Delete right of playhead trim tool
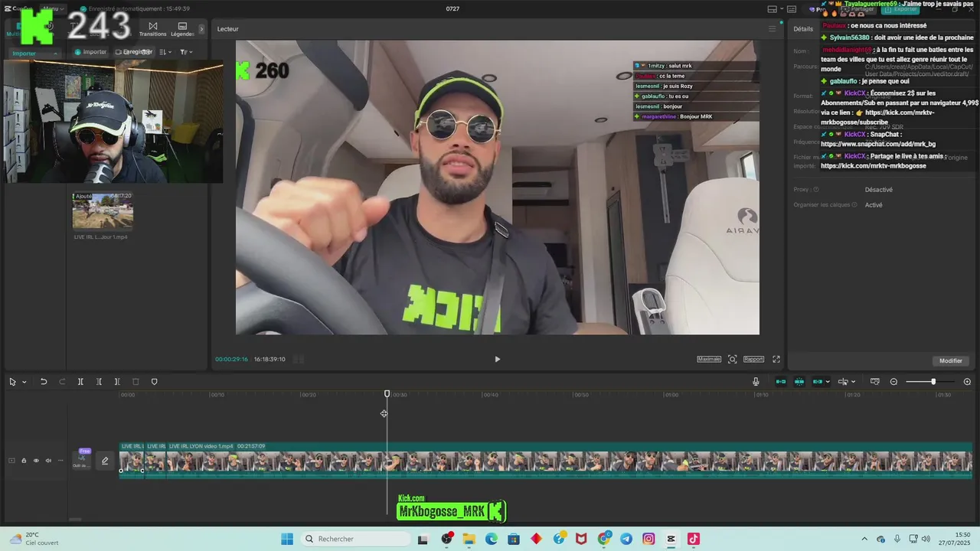 tap(117, 382)
